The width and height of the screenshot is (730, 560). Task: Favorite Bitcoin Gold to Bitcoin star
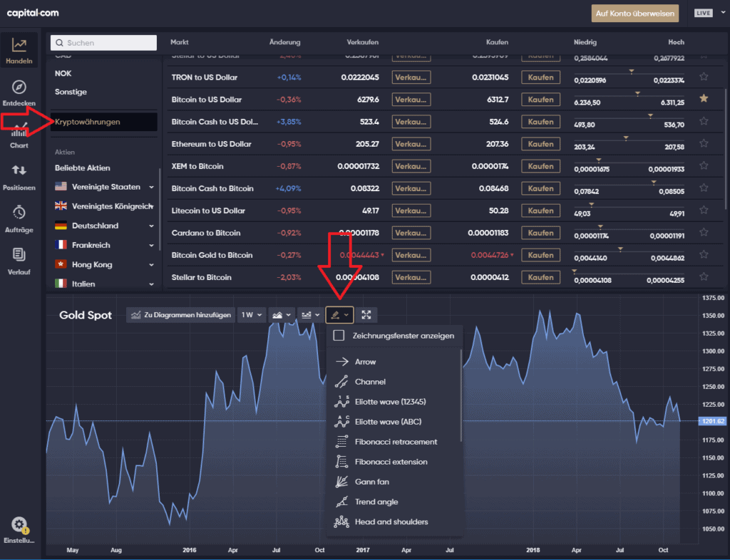click(x=704, y=254)
